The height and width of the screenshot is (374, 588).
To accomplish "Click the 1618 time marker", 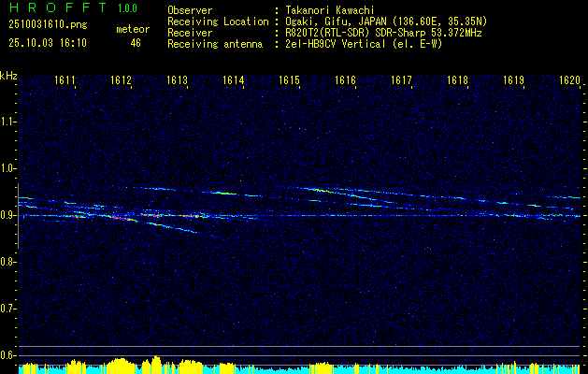I will coord(457,79).
